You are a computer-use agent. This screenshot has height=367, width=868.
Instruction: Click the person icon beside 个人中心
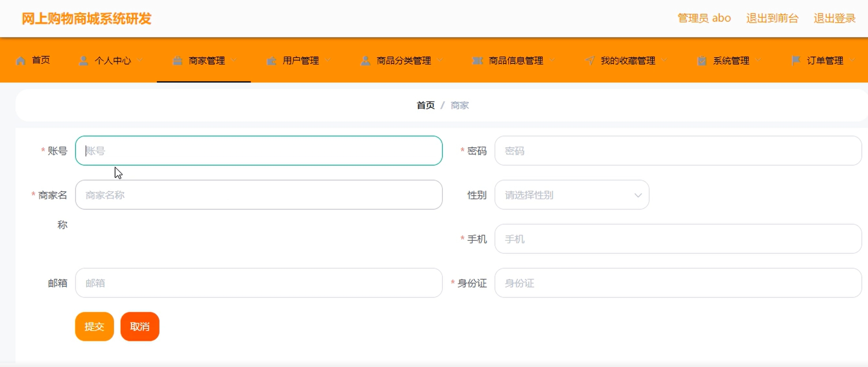[83, 60]
